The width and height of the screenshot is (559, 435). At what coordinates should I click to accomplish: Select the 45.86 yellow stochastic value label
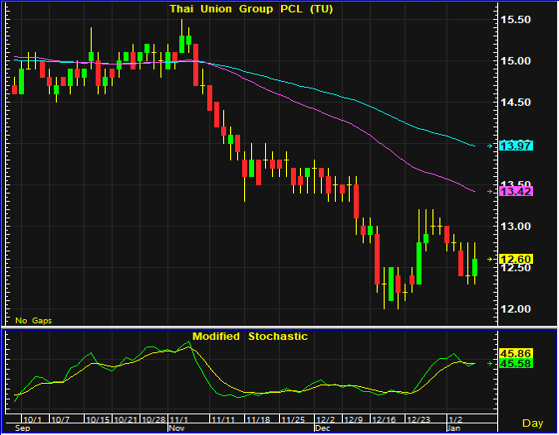click(x=516, y=353)
